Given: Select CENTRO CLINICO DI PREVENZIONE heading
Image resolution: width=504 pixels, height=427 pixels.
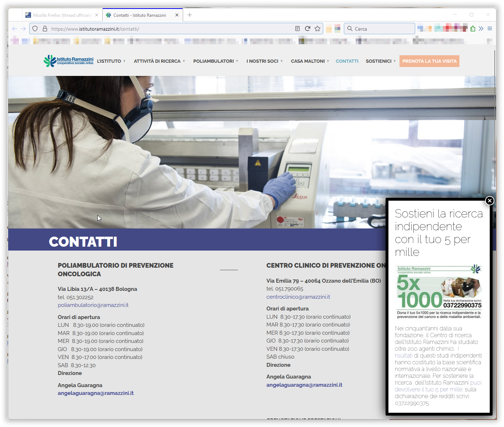Looking at the screenshot, I should (x=326, y=266).
